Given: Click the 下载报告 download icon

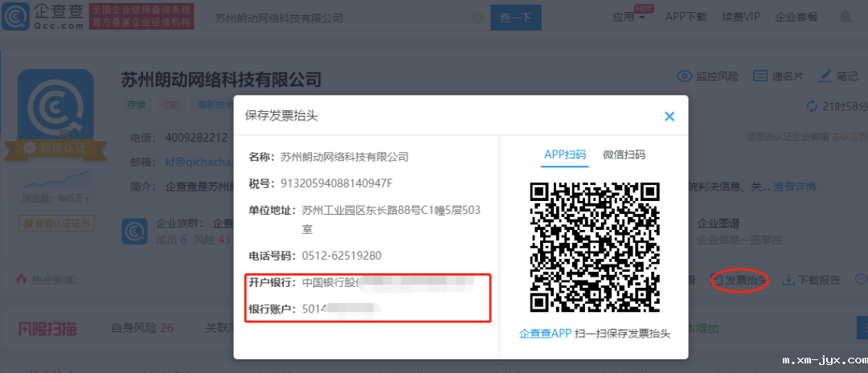Looking at the screenshot, I should [x=789, y=280].
